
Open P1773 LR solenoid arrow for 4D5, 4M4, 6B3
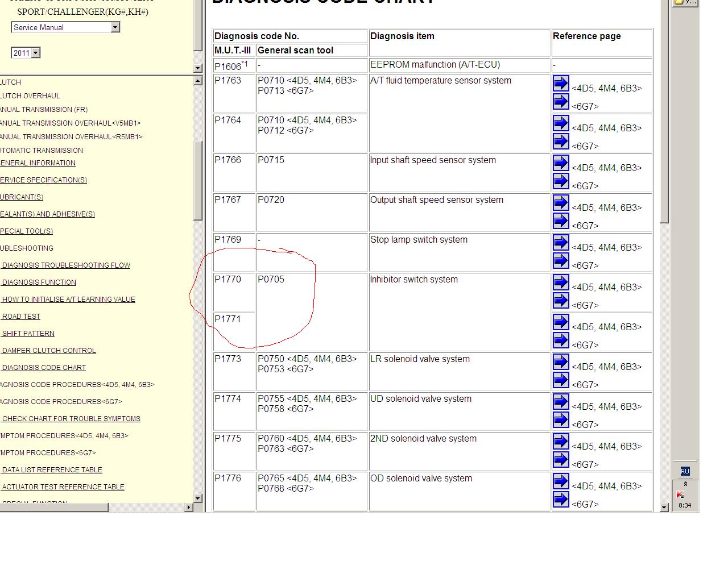coord(561,362)
